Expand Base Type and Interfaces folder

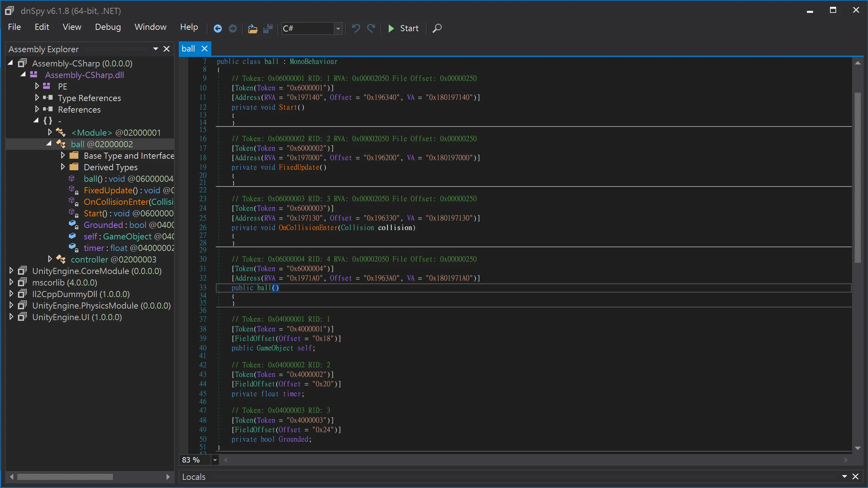63,155
